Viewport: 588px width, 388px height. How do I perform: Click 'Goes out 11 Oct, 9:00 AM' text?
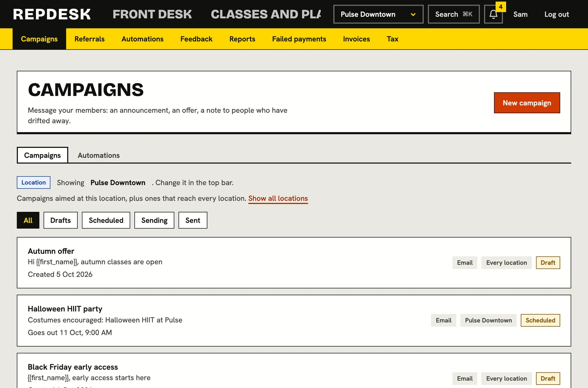tap(70, 333)
